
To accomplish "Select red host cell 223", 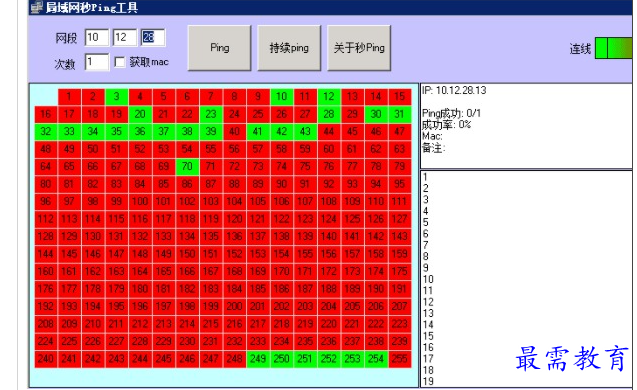I will pyautogui.click(x=399, y=324).
